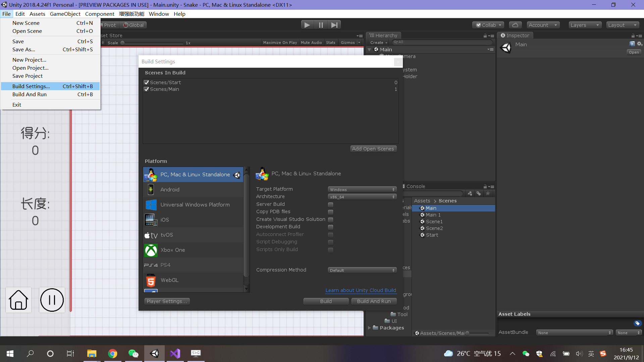
Task: Click the Hierarchy panel lock icon
Action: coord(485,36)
